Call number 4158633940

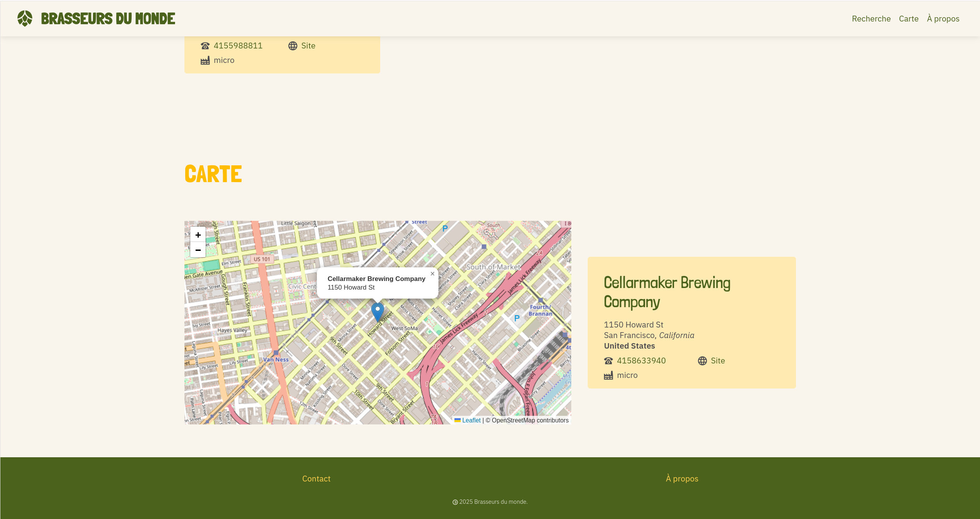tap(641, 361)
